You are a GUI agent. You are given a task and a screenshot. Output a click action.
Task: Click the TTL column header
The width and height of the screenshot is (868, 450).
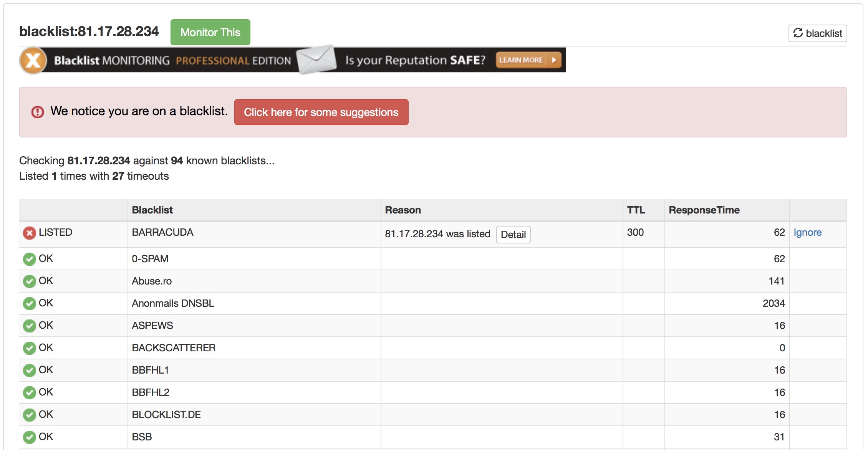coord(636,210)
